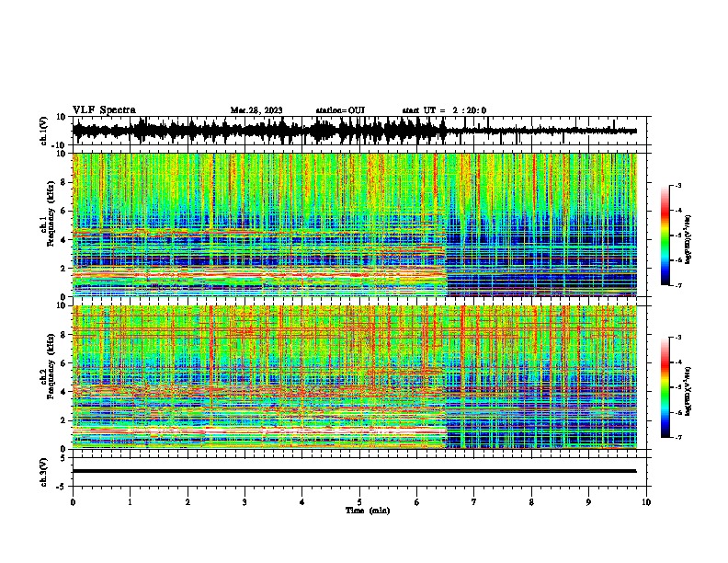728x563 pixels.
Task: Click the ch.1 voltage waveform trace
Action: click(354, 131)
